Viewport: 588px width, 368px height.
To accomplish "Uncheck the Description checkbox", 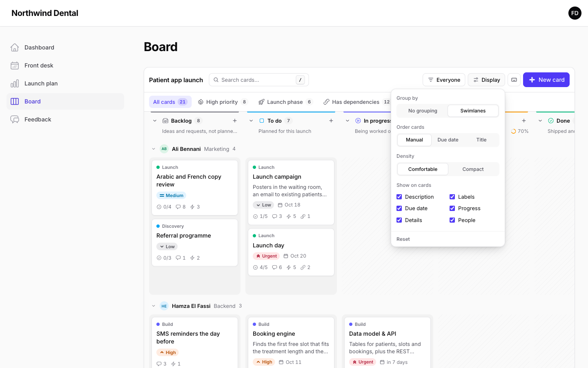I will 399,197.
